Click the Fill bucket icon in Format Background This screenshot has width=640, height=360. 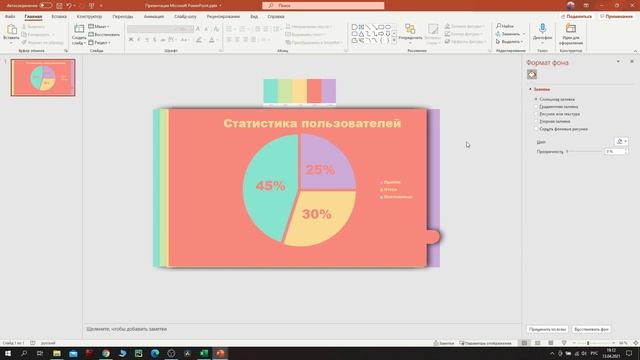point(532,74)
